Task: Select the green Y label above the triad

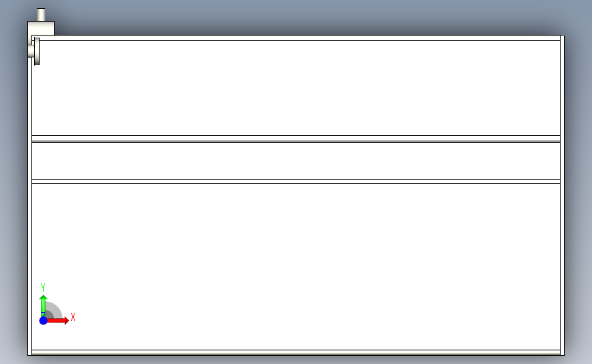Action: pos(43,288)
